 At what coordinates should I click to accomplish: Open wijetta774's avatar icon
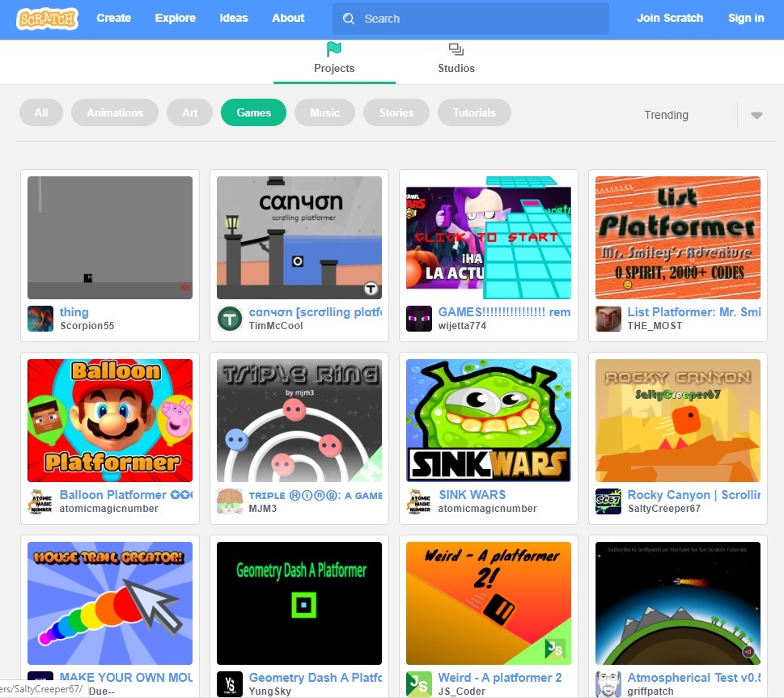pyautogui.click(x=419, y=319)
